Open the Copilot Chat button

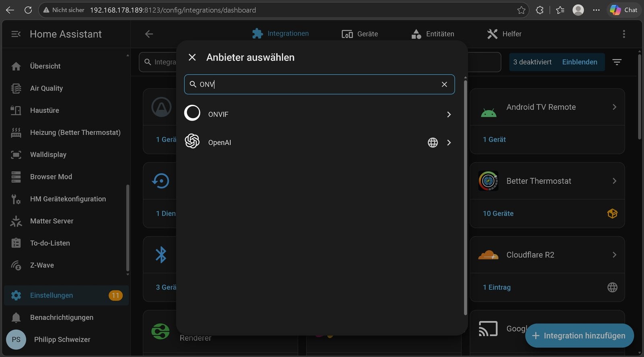pyautogui.click(x=623, y=10)
